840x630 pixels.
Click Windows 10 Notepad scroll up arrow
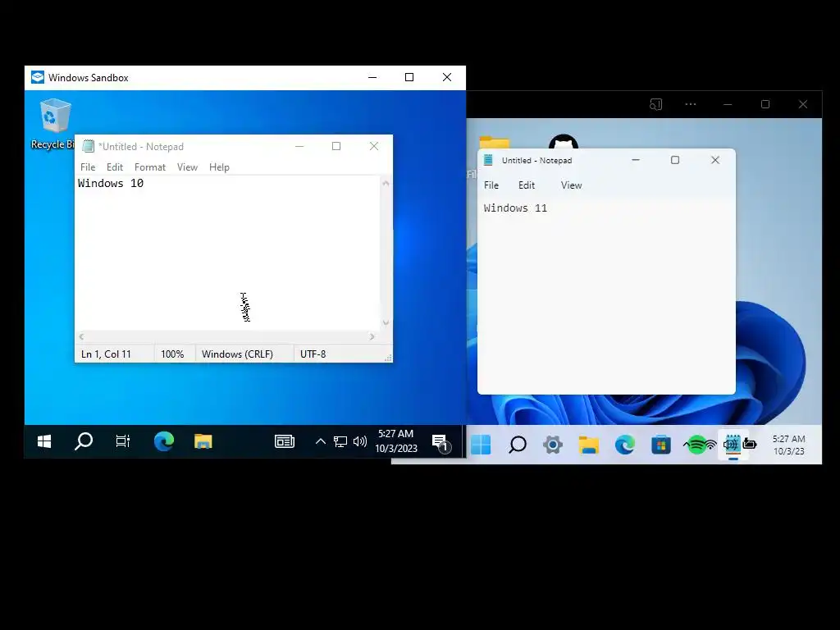(386, 183)
